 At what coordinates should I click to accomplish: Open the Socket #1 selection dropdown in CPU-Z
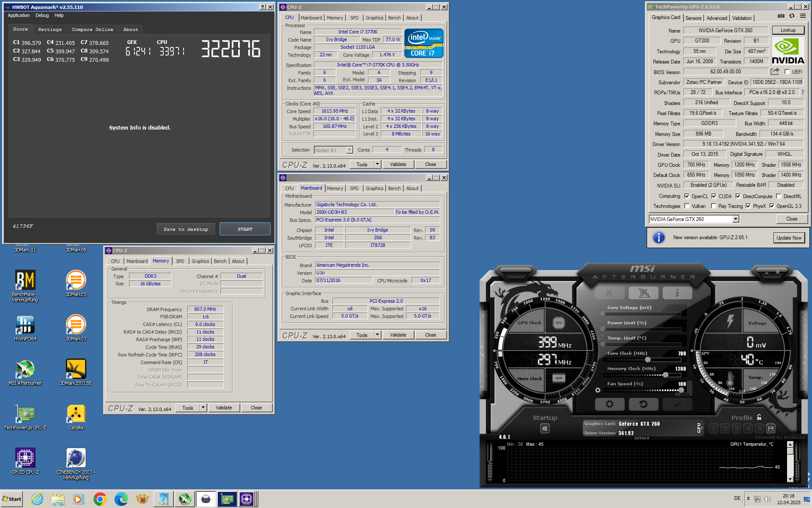(349, 150)
